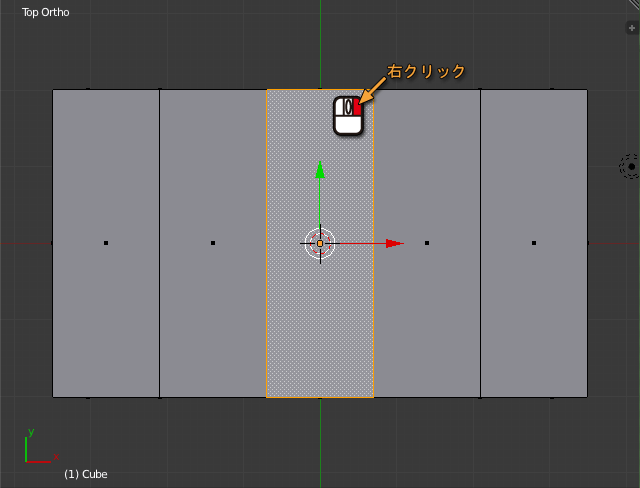This screenshot has height=488, width=640.
Task: Click the face dot of the rightmost face
Action: 534,243
